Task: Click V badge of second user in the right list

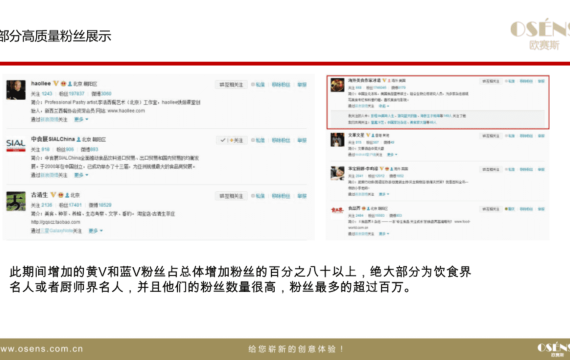Action: (368, 135)
